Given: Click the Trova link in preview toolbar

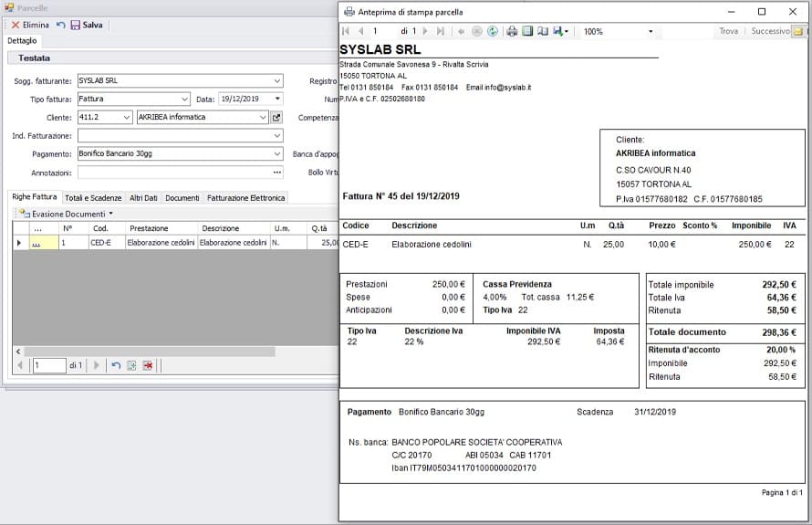Looking at the screenshot, I should pyautogui.click(x=728, y=31).
